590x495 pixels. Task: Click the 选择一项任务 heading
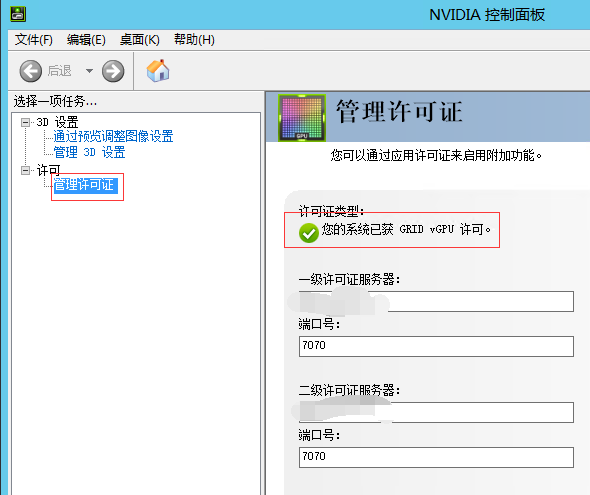[x=55, y=101]
